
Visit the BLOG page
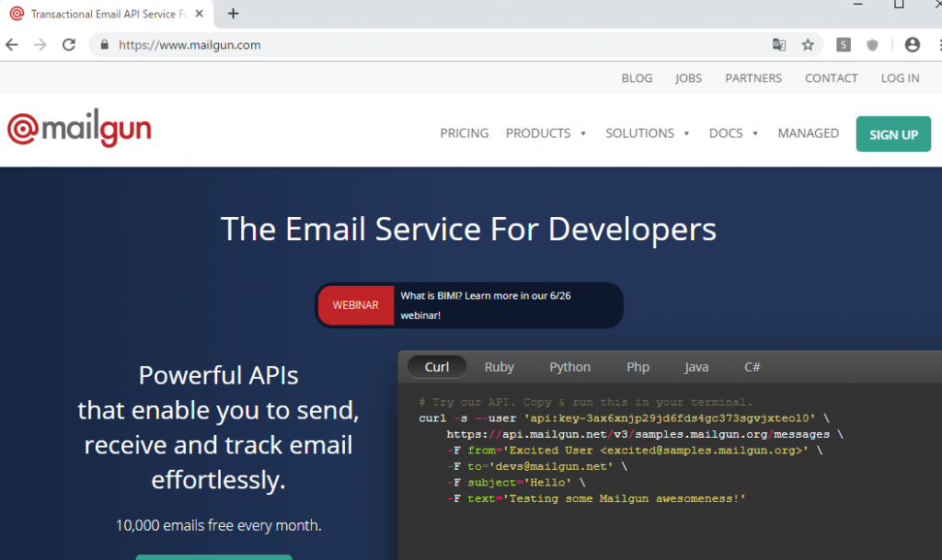tap(637, 78)
